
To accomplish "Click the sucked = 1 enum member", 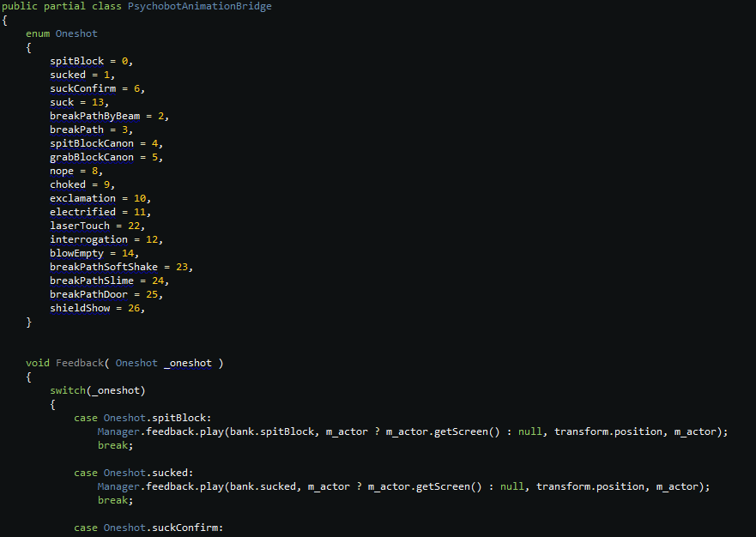I will click(82, 75).
